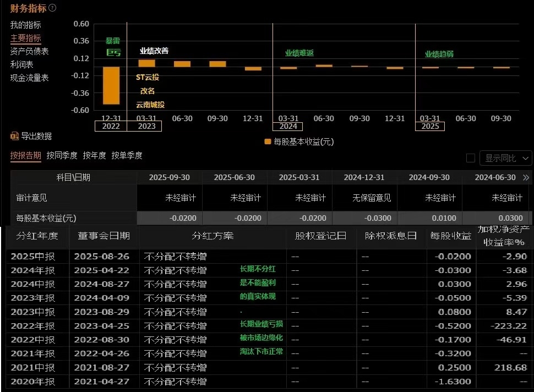This screenshot has height=392, width=534.
Task: Click the 董事会日期 column header
Action: (x=104, y=236)
